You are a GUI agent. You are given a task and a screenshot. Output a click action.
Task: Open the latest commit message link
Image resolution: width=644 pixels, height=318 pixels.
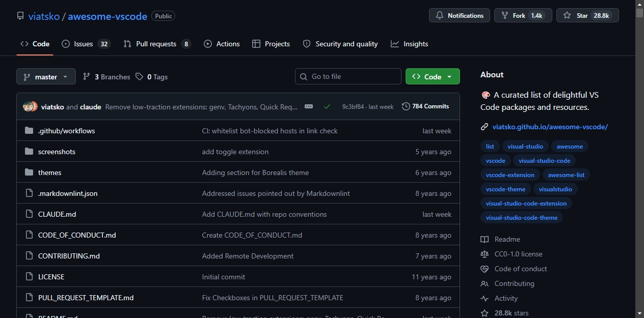[201, 107]
